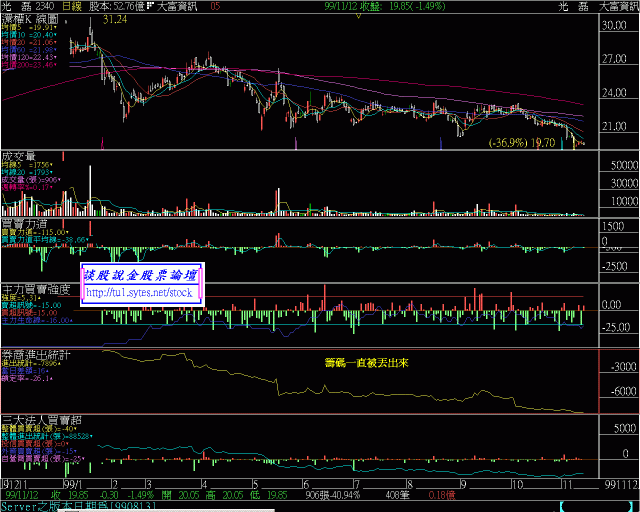Viewport: 640px width, 512px height.
Task: Click the 券商進出統計 panel title
Action: point(36,355)
